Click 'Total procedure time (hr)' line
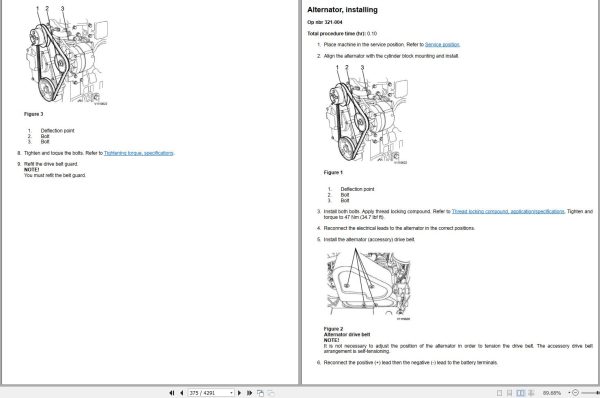This screenshot has height=398, width=600. 342,34
